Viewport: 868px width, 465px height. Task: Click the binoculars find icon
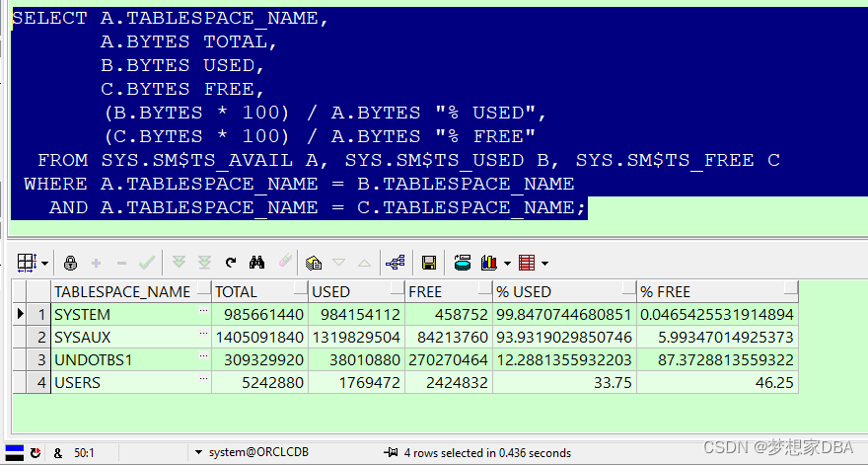[x=256, y=263]
